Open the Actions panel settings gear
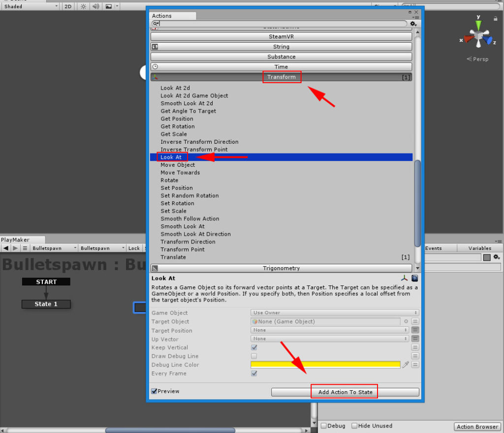504x433 pixels. 413,23
